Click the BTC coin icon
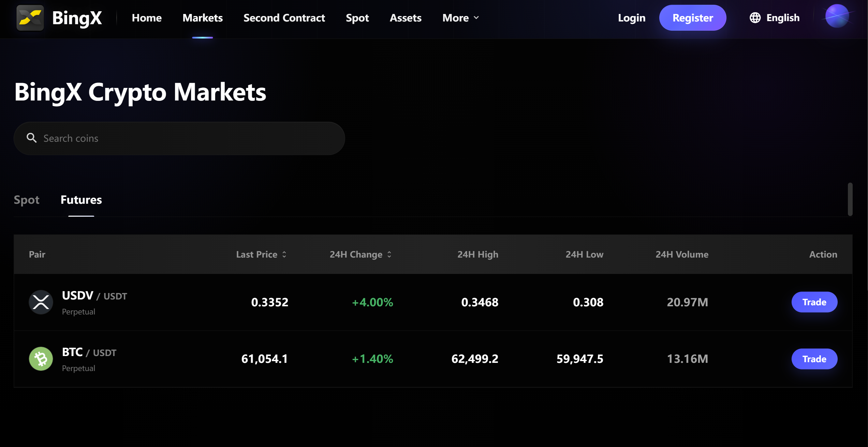Viewport: 868px width, 447px height. pyautogui.click(x=41, y=359)
